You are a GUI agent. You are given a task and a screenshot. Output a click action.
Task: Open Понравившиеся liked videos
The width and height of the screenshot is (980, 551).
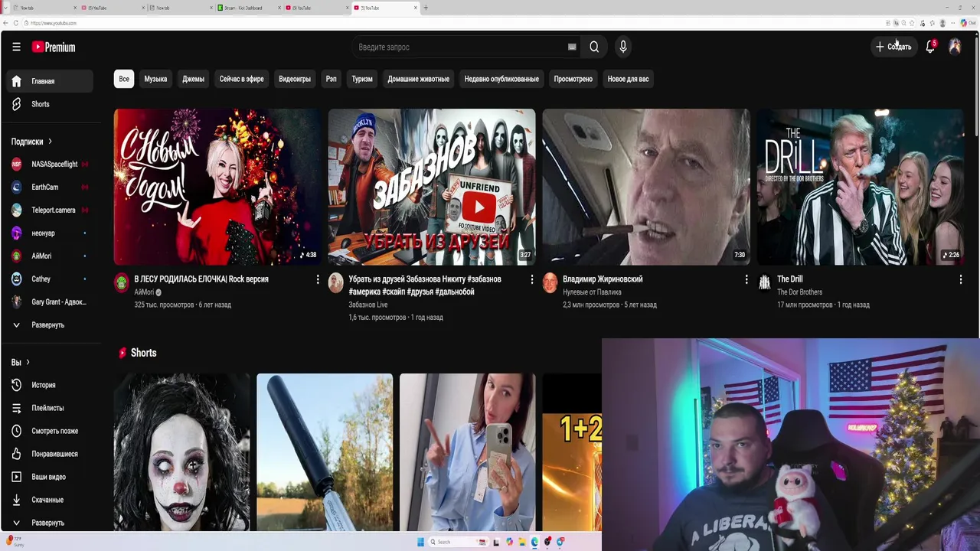click(50, 454)
